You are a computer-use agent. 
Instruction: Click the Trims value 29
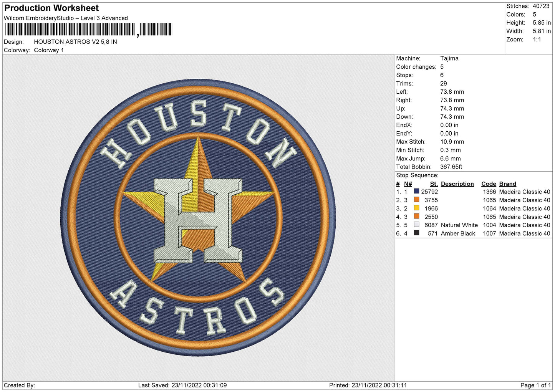click(443, 83)
